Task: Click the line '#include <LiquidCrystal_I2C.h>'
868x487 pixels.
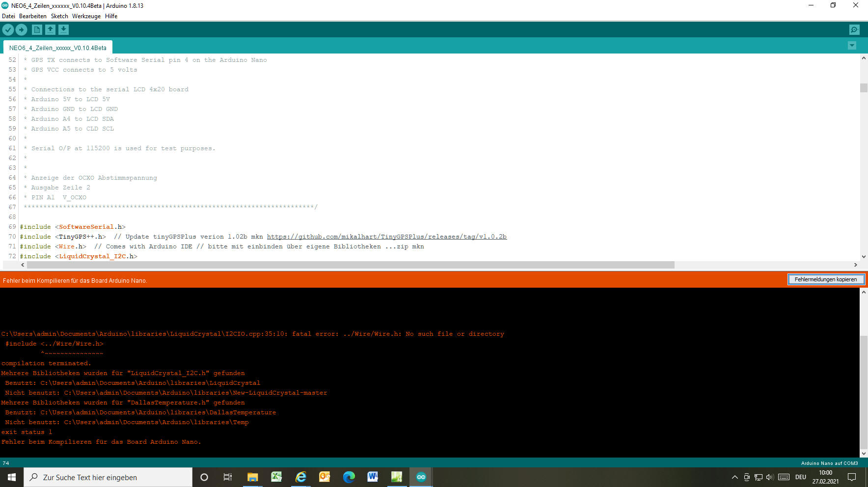Action: coord(79,256)
